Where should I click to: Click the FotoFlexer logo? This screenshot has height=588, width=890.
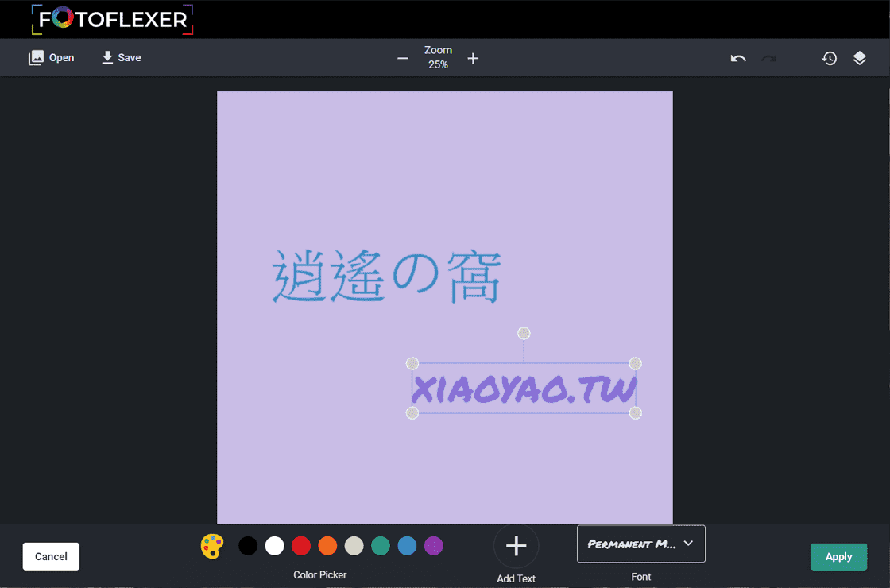[x=111, y=19]
